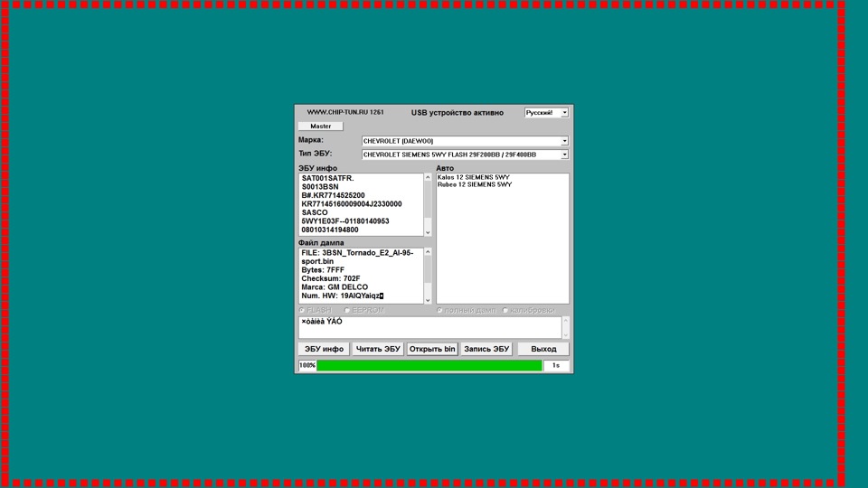Click the Запись ЭБУ button
The height and width of the screenshot is (488, 868).
tap(486, 349)
